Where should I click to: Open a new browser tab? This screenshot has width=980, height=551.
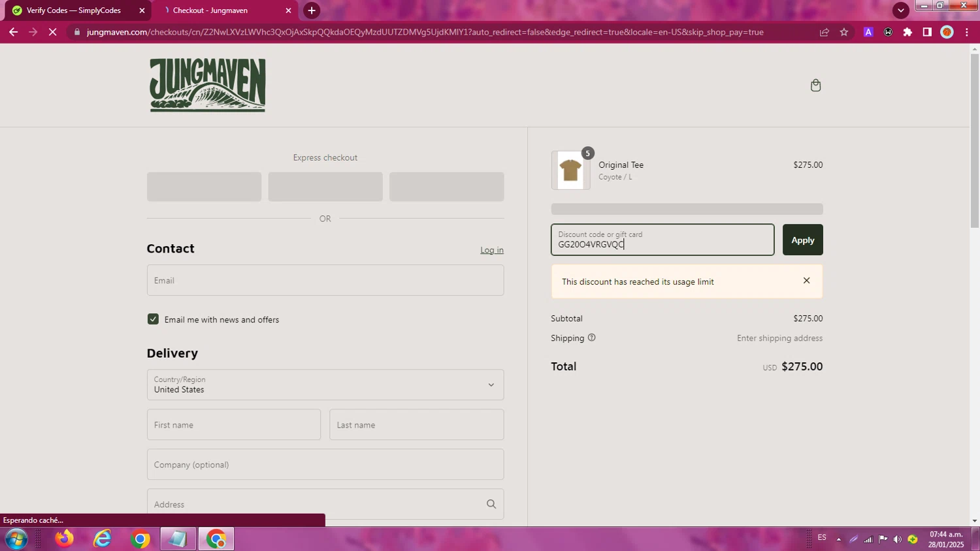312,10
